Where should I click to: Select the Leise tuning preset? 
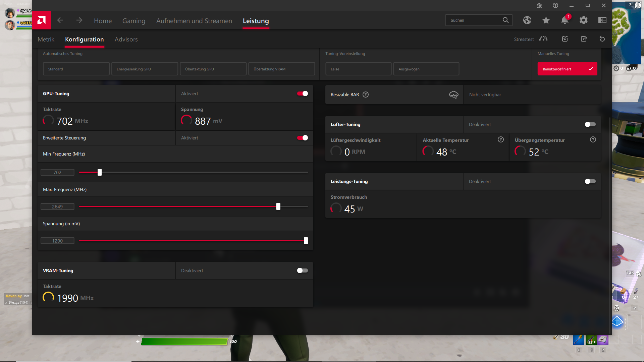pyautogui.click(x=358, y=69)
